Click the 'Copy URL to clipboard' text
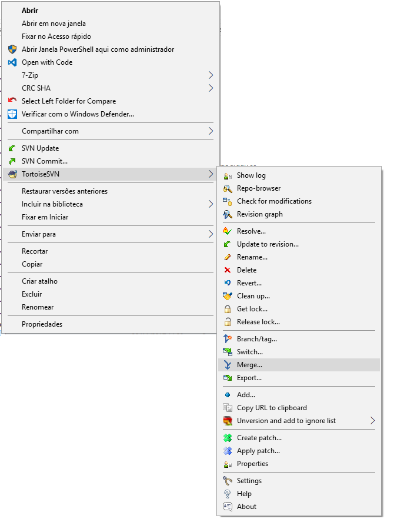Image resolution: width=394 pixels, height=532 pixels. [272, 408]
